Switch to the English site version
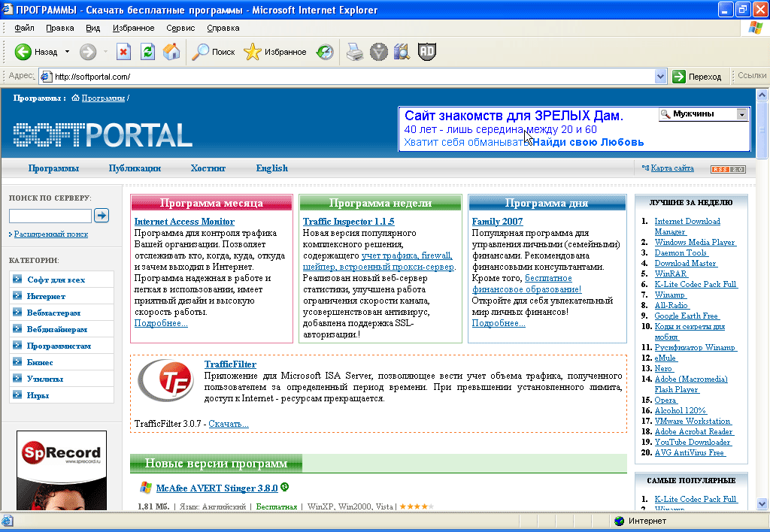Viewport: 770px width, 532px height. [x=271, y=168]
